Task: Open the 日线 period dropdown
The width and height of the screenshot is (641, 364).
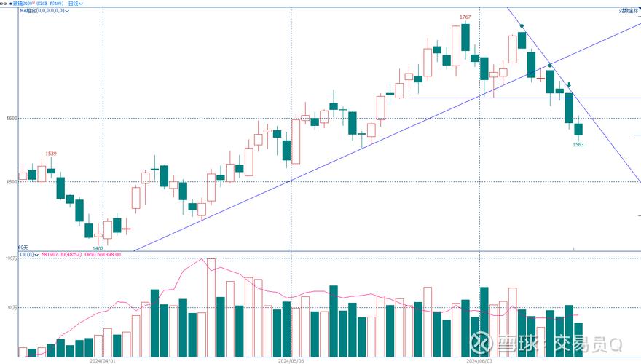Action: coord(74,3)
